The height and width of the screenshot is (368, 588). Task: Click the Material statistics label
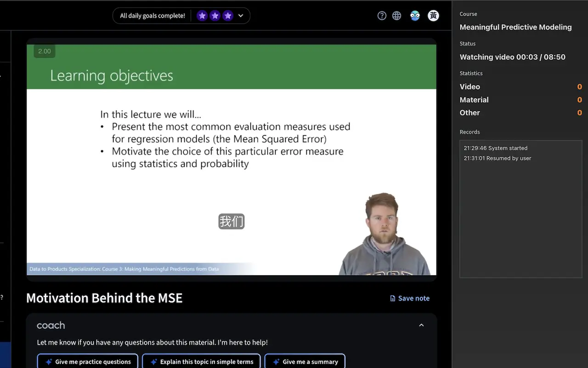tap(474, 100)
